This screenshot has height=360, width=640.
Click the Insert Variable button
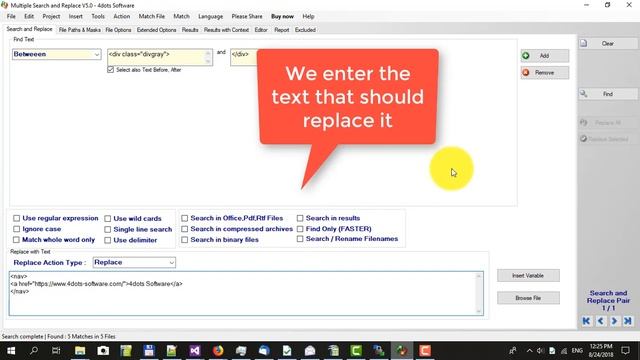click(x=528, y=276)
